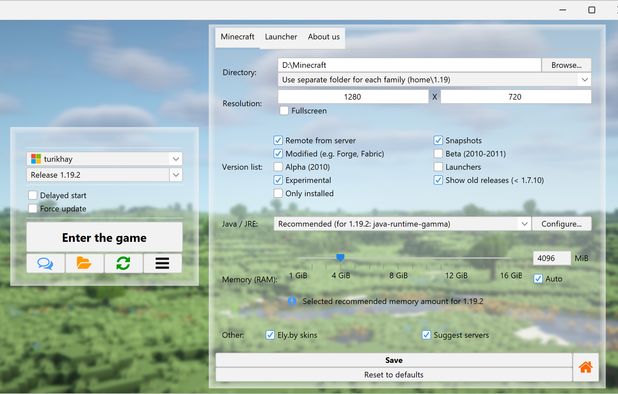This screenshot has width=618, height=394.
Task: Toggle the Auto memory checkbox
Action: pyautogui.click(x=538, y=279)
